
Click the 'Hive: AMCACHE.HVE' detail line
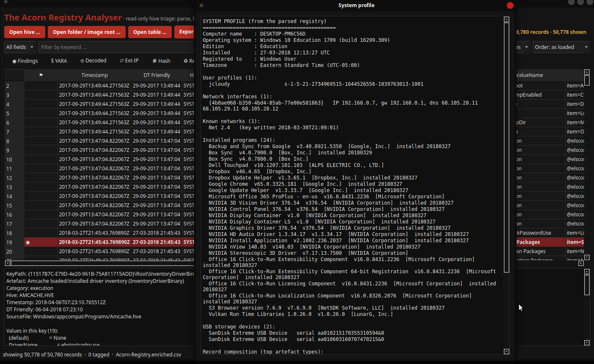pos(30,295)
